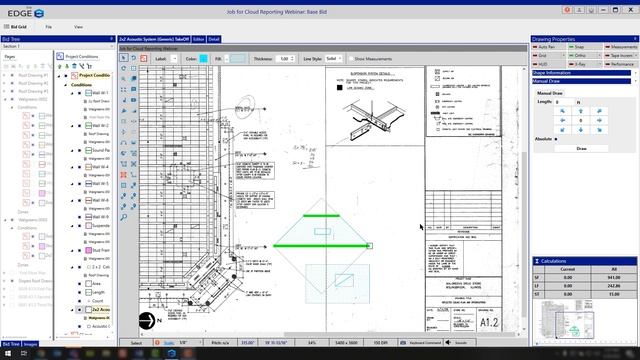Switch to the Detail tab

tap(214, 39)
